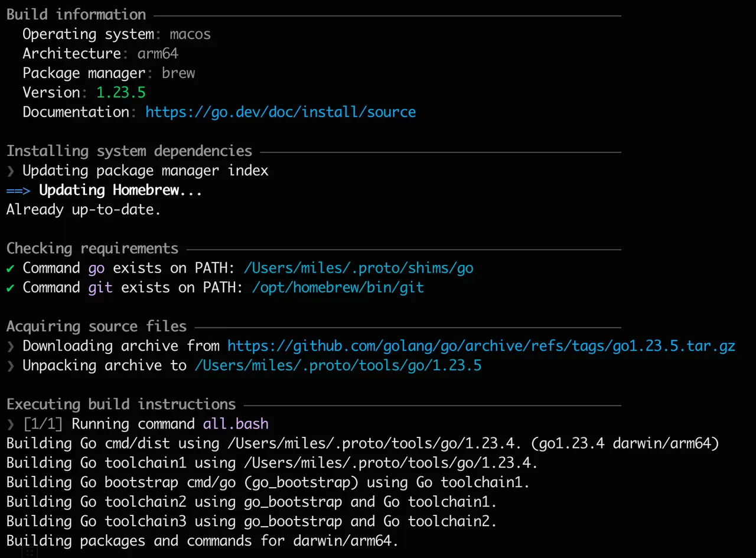The width and height of the screenshot is (756, 558).
Task: Open the go1.23.5.tar.gz GitHub archive URL
Action: click(x=481, y=346)
